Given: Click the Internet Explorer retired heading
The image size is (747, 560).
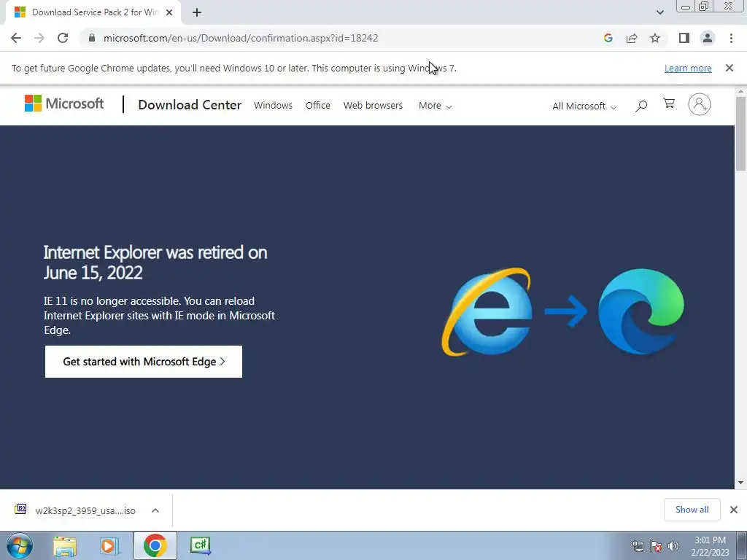Looking at the screenshot, I should pyautogui.click(x=155, y=262).
